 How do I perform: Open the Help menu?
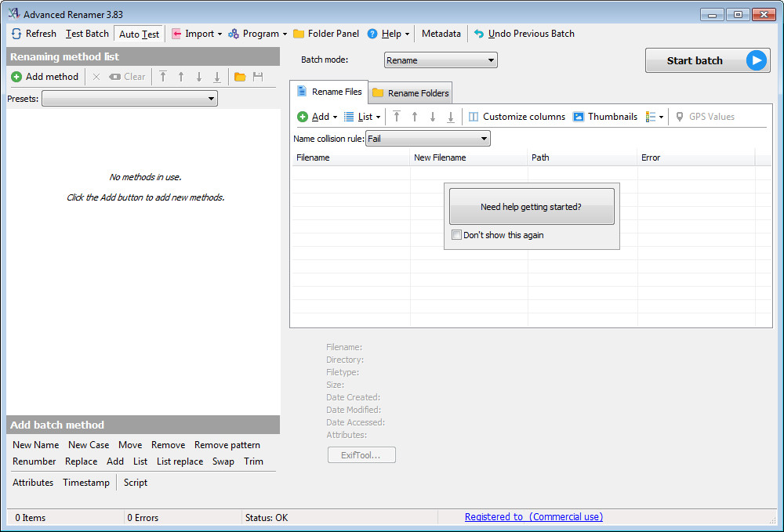tap(389, 34)
